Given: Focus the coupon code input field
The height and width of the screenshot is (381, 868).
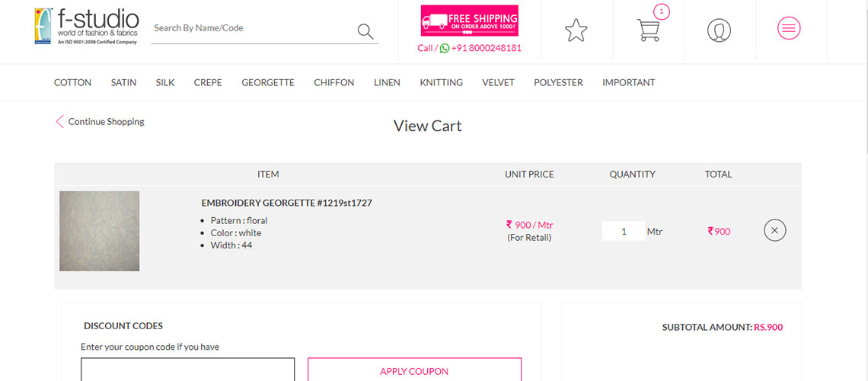Looking at the screenshot, I should (187, 370).
